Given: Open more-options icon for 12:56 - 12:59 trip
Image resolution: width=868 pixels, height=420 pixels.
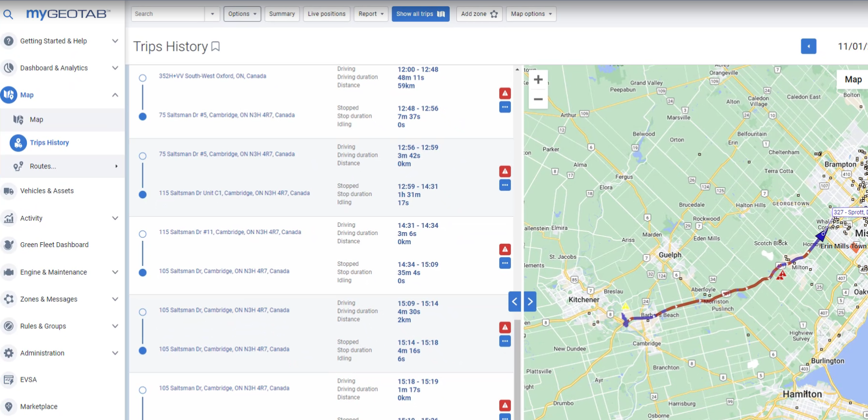Looking at the screenshot, I should point(505,185).
